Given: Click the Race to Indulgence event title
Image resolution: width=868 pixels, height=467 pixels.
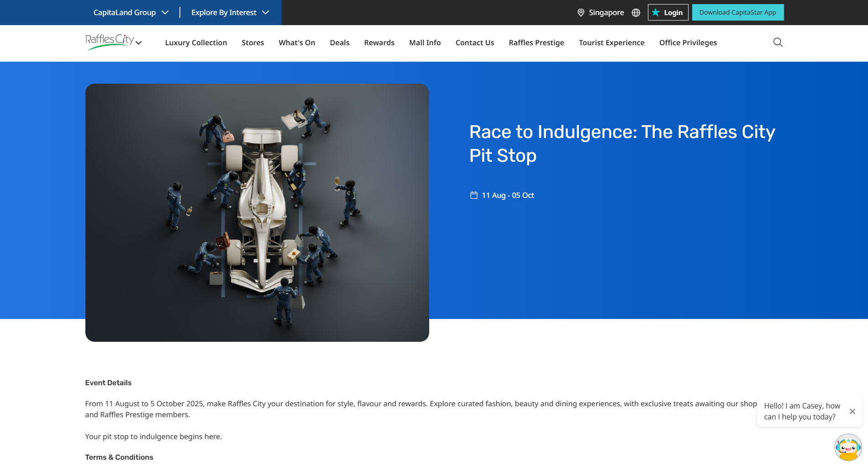Looking at the screenshot, I should click(622, 143).
